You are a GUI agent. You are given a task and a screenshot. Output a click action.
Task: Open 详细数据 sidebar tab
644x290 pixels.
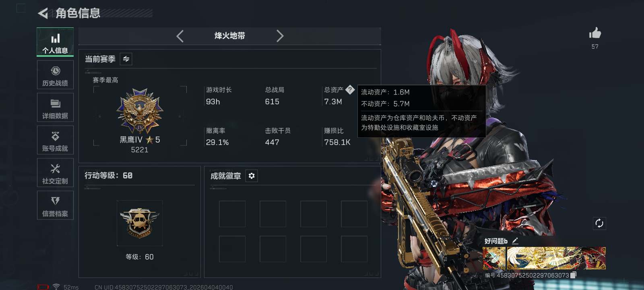click(x=55, y=108)
